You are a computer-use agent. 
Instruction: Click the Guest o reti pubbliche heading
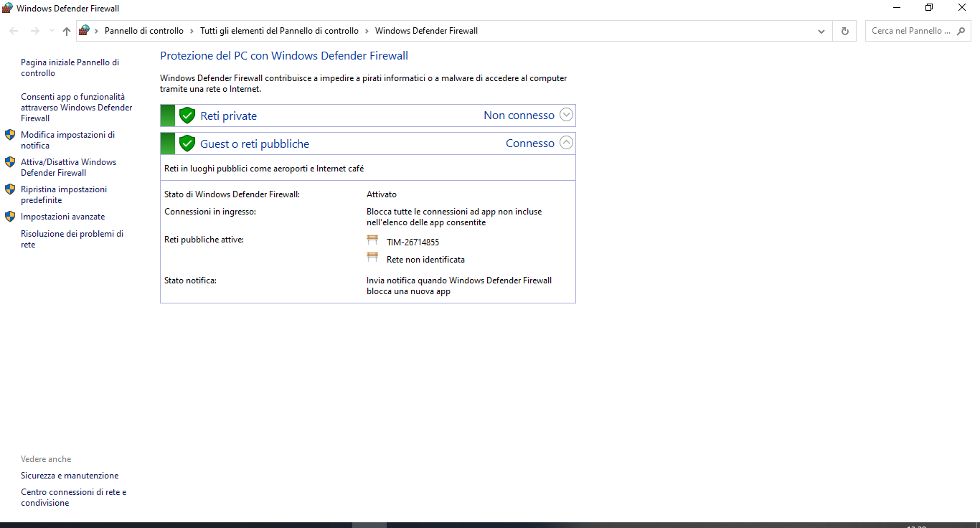point(255,143)
